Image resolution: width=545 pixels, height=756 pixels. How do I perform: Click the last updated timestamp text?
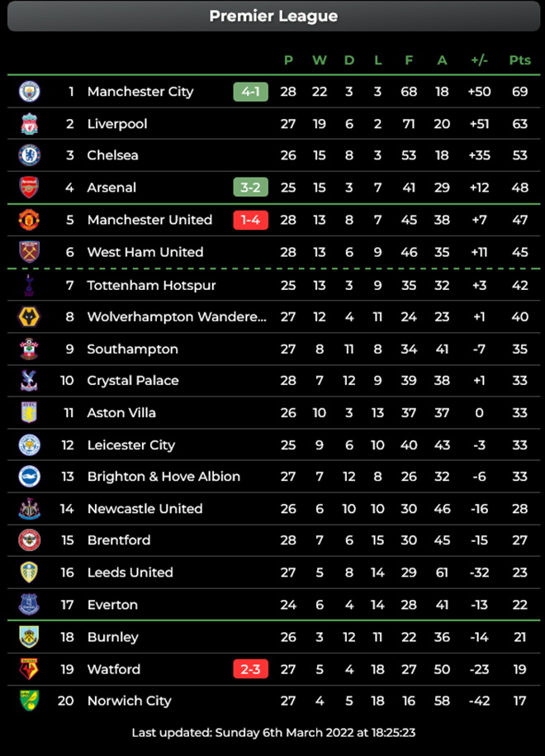coord(272,732)
